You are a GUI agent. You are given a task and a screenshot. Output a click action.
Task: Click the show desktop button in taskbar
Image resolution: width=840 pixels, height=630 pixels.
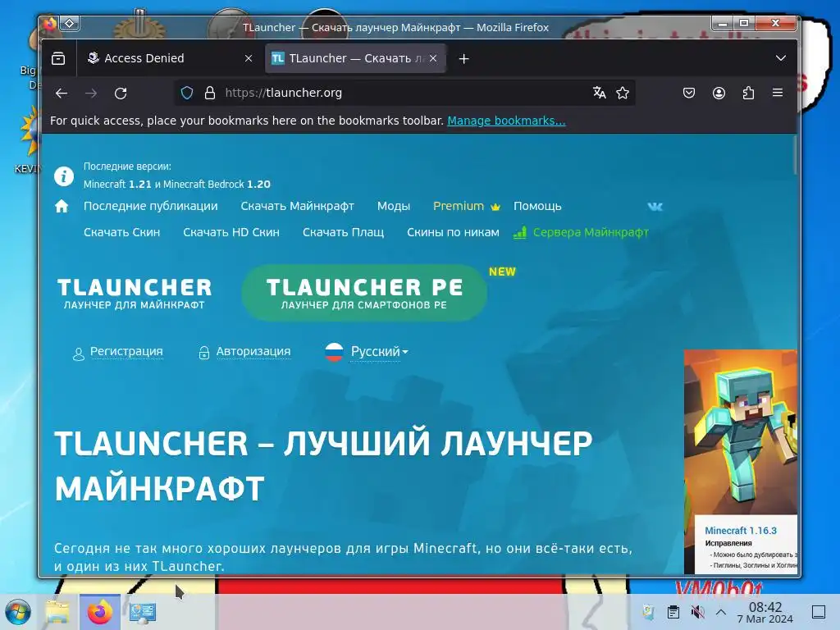point(819,612)
